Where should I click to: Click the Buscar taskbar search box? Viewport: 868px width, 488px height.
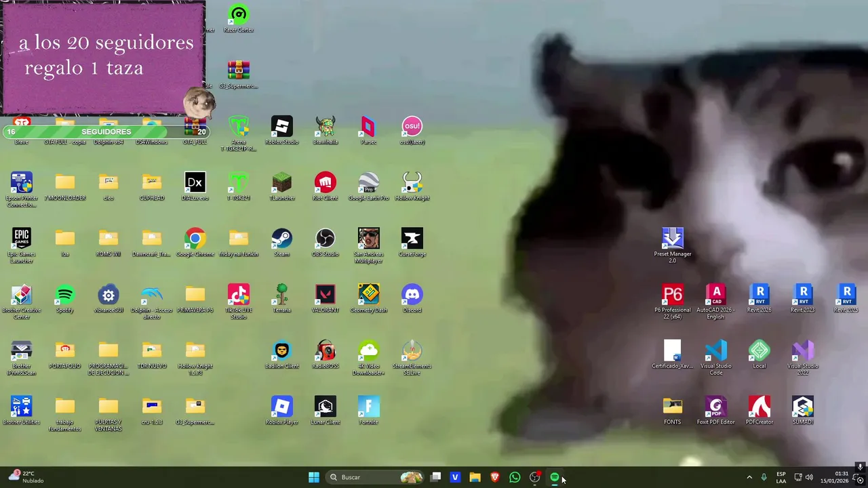point(375,477)
